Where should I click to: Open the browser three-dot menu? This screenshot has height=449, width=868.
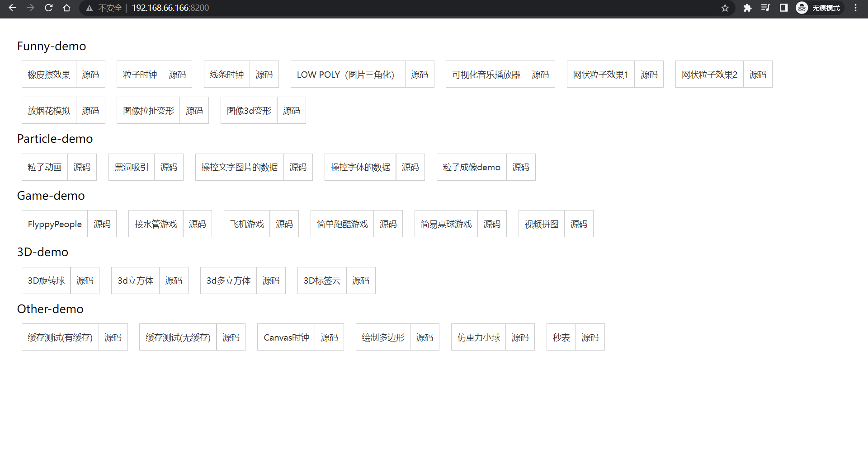click(855, 8)
